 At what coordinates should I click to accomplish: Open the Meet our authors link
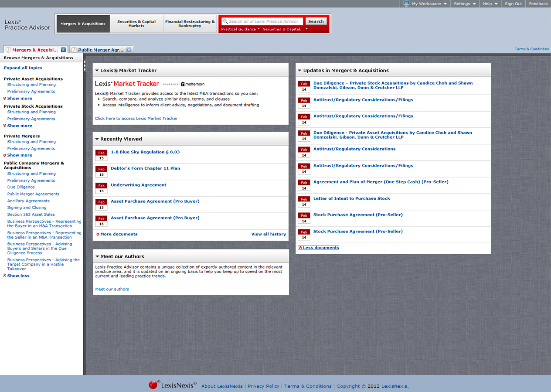pyautogui.click(x=112, y=289)
